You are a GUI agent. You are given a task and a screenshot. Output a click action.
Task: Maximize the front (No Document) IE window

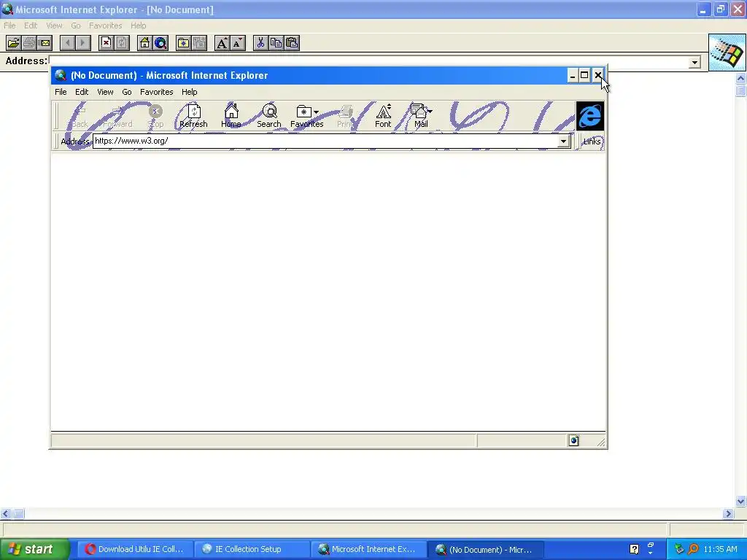coord(584,75)
